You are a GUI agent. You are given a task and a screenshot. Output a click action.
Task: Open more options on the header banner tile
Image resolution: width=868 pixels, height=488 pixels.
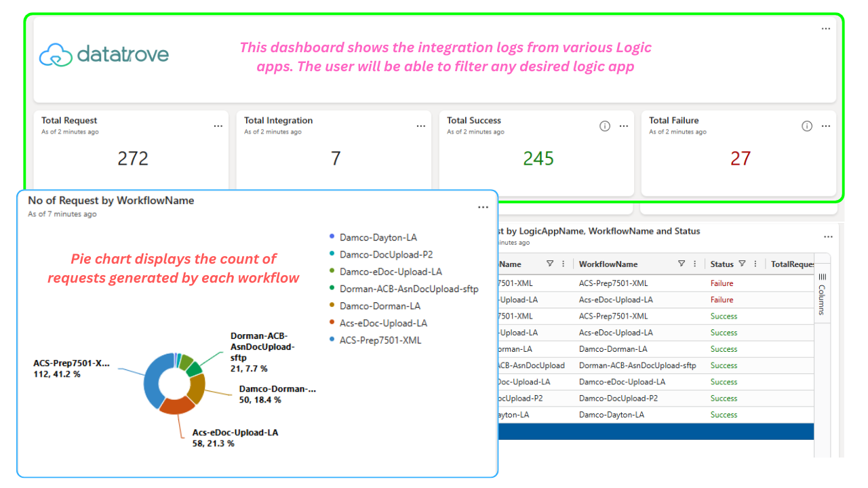[x=825, y=28]
